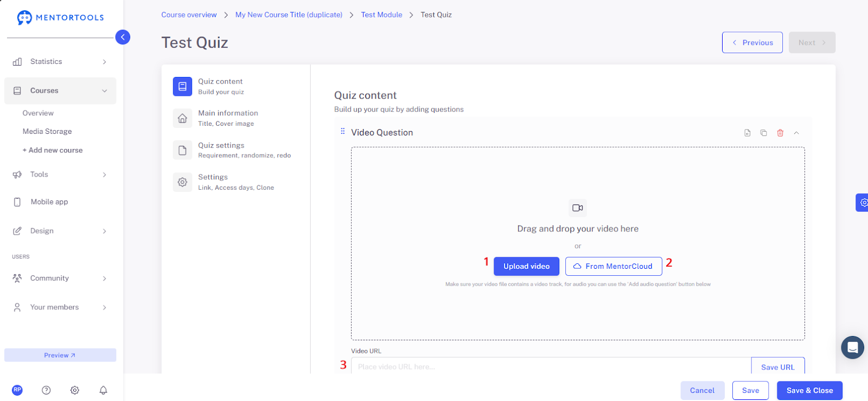
Task: Expand the Tools menu chevron
Action: (104, 174)
